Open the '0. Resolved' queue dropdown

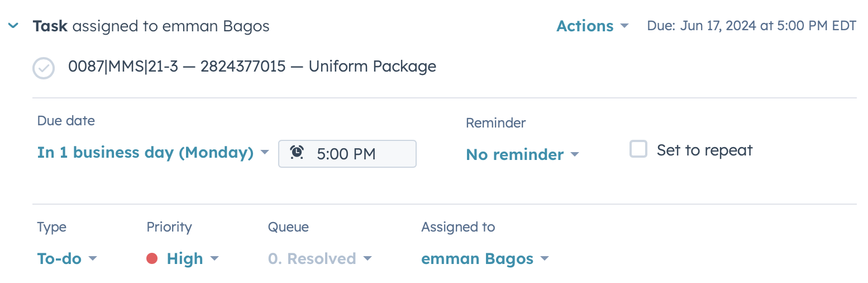312,259
